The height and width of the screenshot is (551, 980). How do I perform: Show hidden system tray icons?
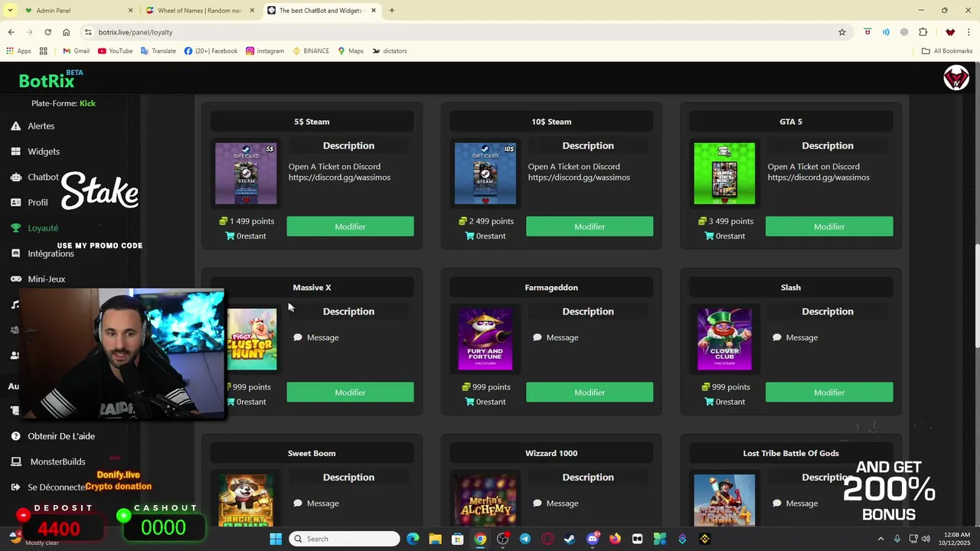(x=880, y=539)
